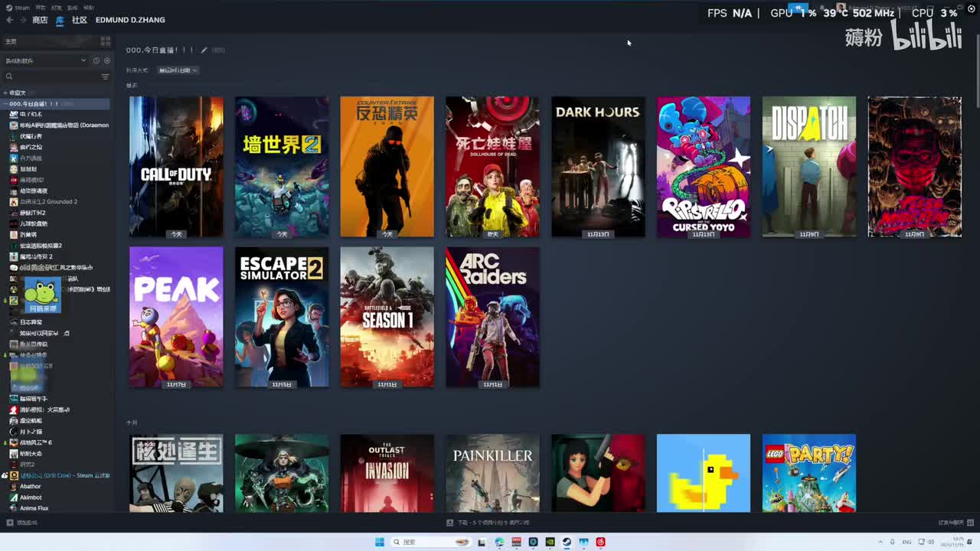Open the third Steam menu bar item
Viewport: 980px width, 551px height.
tap(56, 8)
